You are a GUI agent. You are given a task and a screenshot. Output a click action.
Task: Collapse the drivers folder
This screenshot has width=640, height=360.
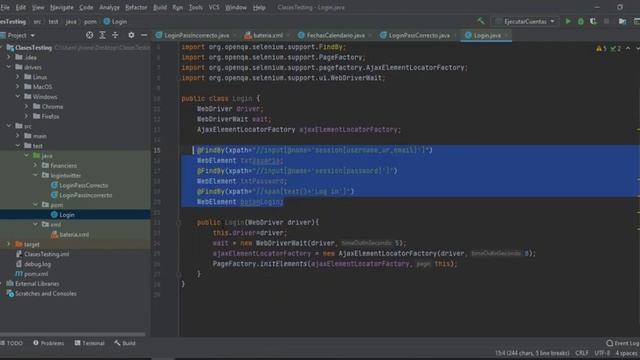click(9, 67)
